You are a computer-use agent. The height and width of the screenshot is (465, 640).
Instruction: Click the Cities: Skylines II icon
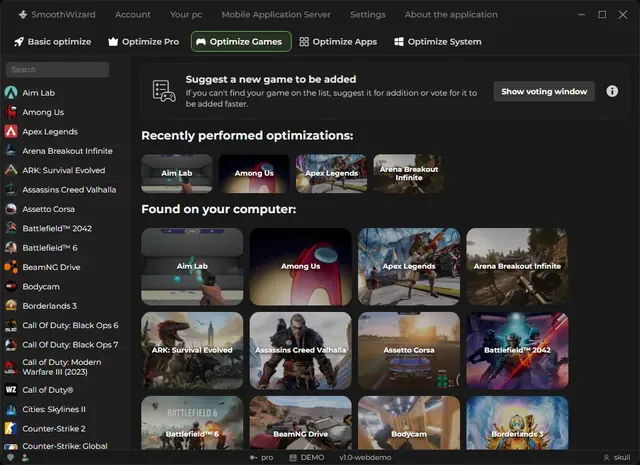pyautogui.click(x=11, y=409)
